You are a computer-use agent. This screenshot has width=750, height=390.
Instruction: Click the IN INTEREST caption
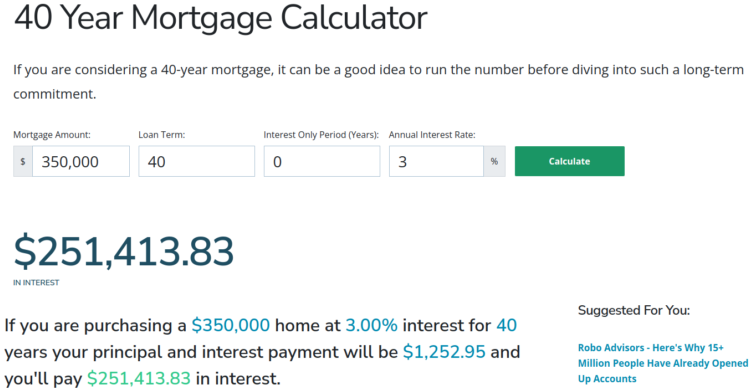point(36,283)
